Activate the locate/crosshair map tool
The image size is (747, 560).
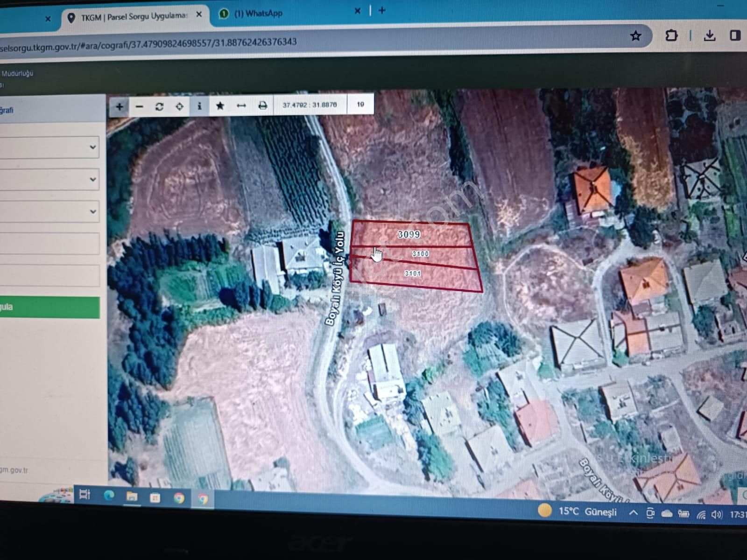pyautogui.click(x=179, y=107)
